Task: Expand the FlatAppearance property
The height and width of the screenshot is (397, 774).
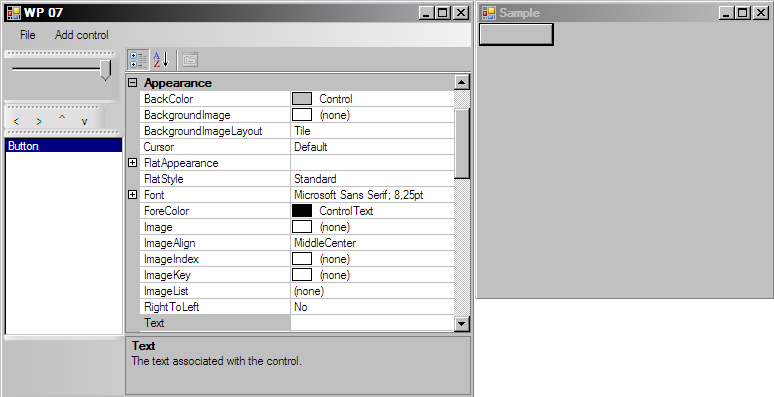Action: coord(132,162)
